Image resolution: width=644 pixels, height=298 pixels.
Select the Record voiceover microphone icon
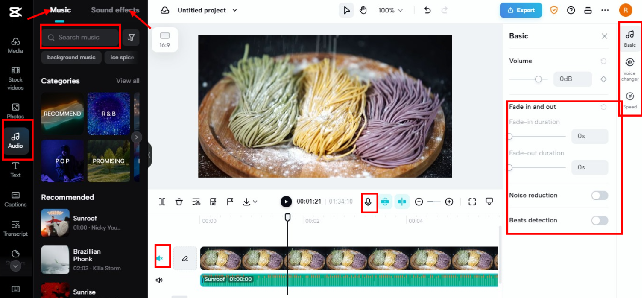coord(369,201)
